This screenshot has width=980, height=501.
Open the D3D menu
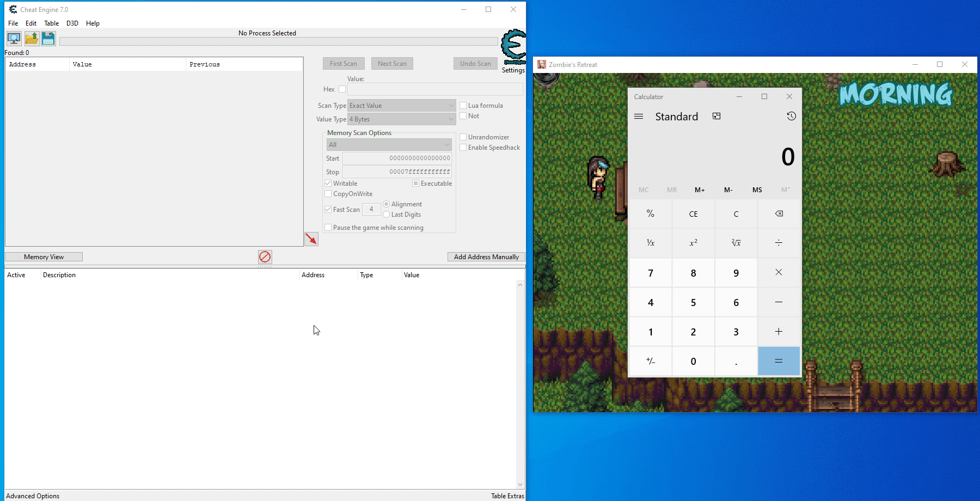[72, 23]
